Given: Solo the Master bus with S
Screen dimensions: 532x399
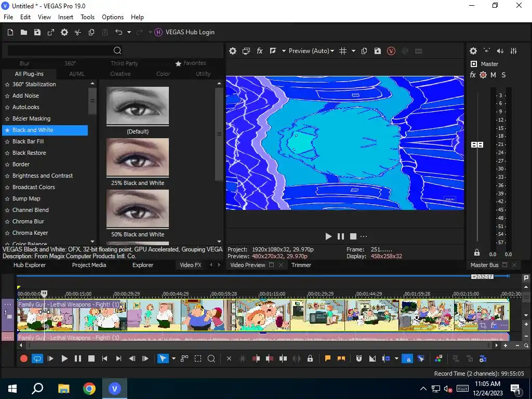Looking at the screenshot, I should (x=503, y=75).
